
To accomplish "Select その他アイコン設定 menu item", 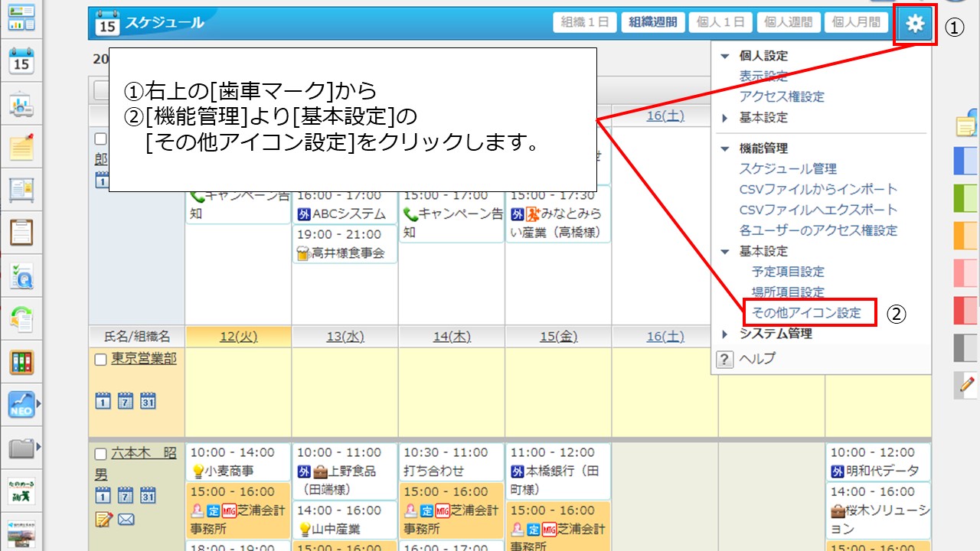I will pyautogui.click(x=806, y=313).
